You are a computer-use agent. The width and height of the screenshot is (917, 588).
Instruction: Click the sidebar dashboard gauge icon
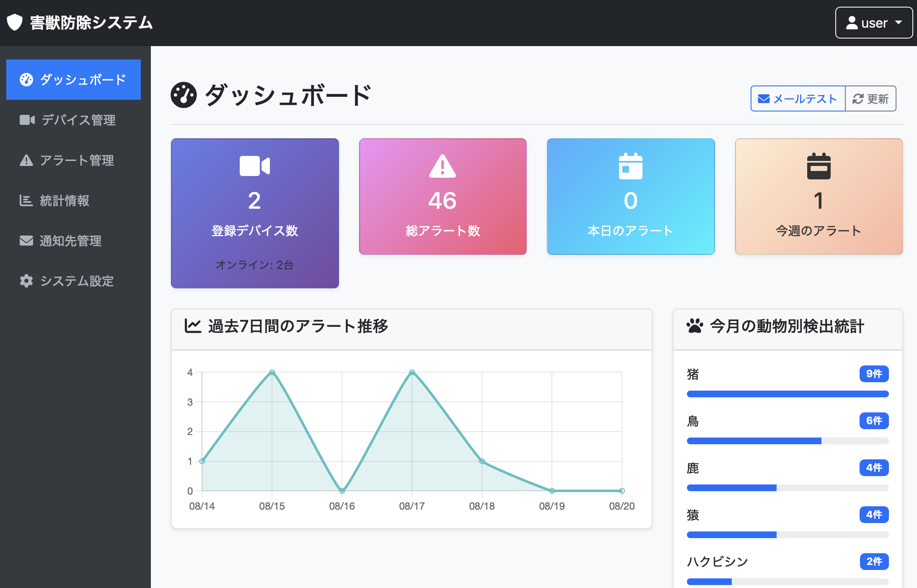click(26, 80)
